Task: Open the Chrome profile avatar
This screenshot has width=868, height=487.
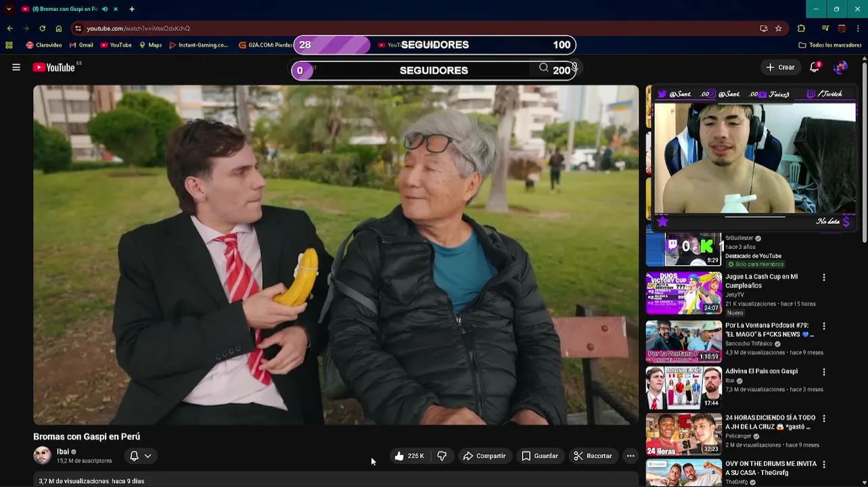Action: pyautogui.click(x=842, y=28)
